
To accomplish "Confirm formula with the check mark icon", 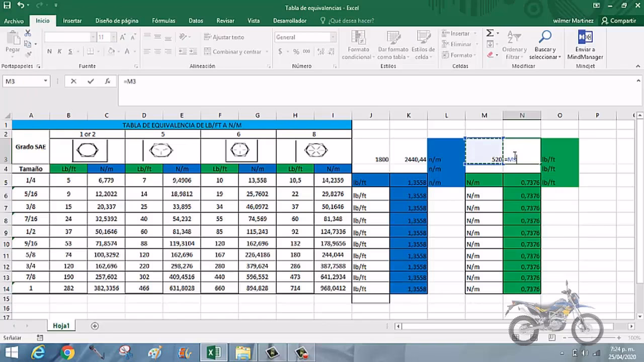I will (x=91, y=81).
